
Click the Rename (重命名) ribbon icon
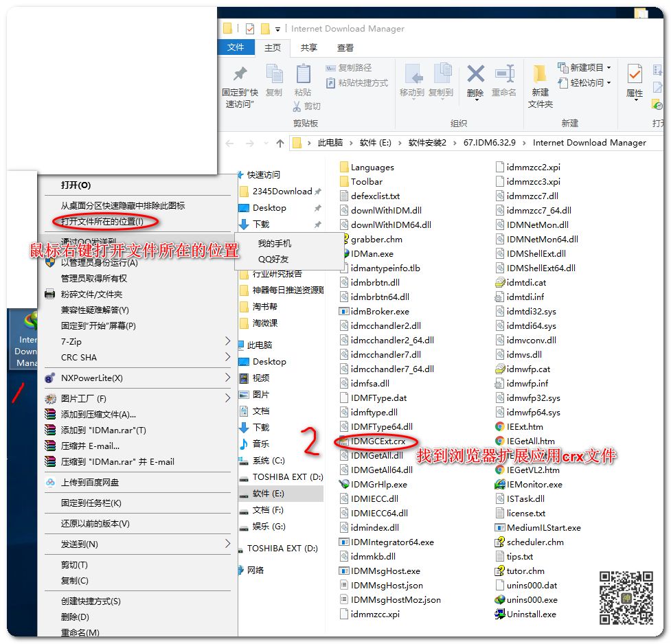[x=504, y=73]
